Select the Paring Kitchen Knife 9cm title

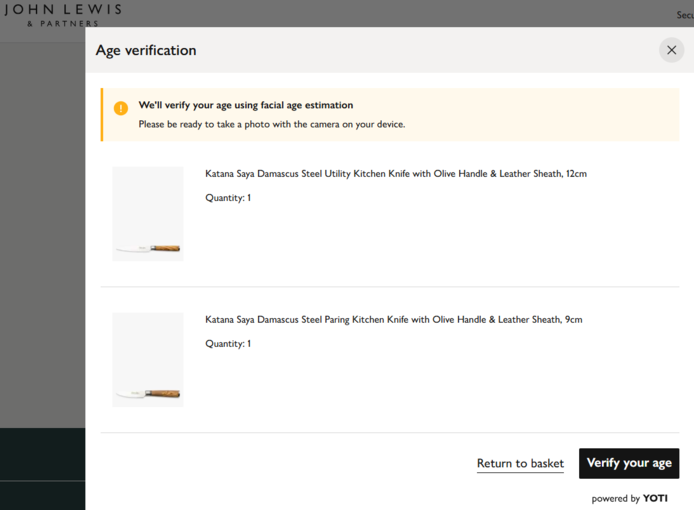pyautogui.click(x=393, y=320)
